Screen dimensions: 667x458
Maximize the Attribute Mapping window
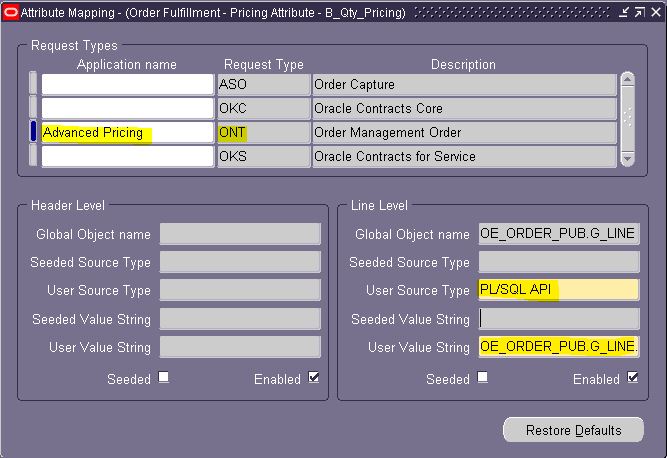(x=639, y=13)
